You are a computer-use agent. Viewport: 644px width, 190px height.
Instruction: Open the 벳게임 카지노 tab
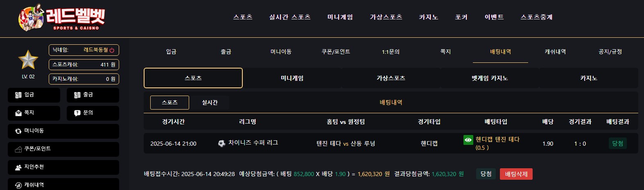[x=490, y=78]
